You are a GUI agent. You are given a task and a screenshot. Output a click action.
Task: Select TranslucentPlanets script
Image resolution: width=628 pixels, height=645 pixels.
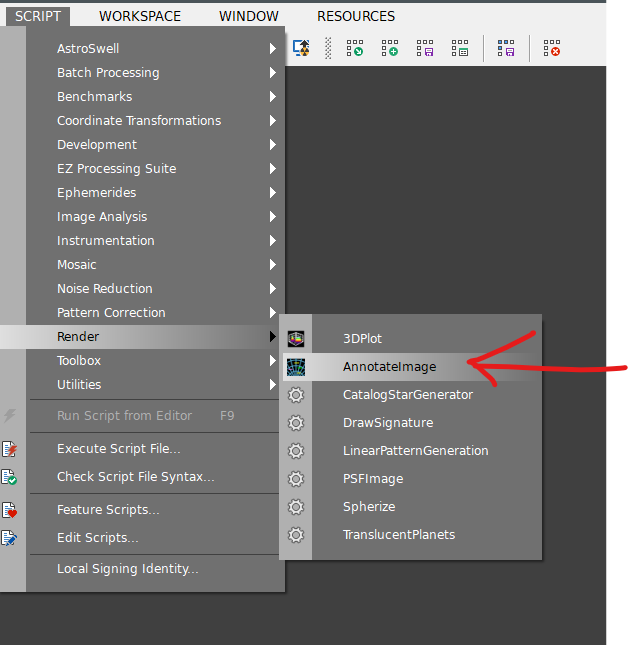tap(398, 535)
